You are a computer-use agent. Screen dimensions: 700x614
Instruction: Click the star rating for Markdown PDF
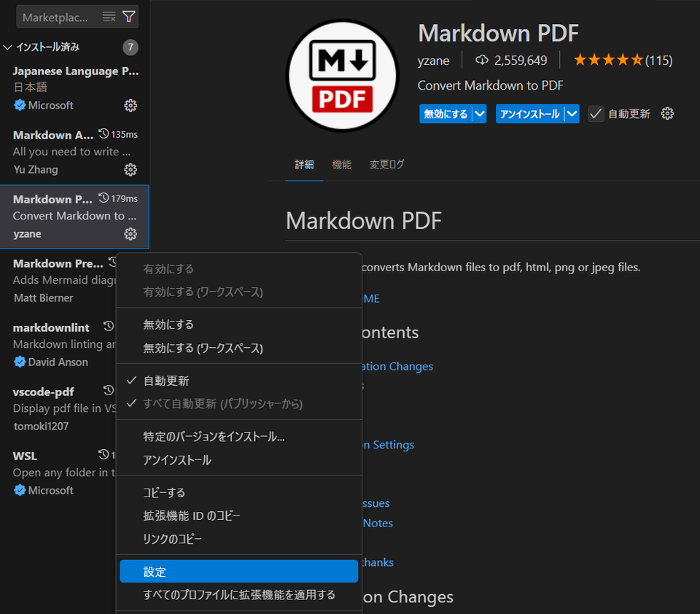[x=607, y=61]
